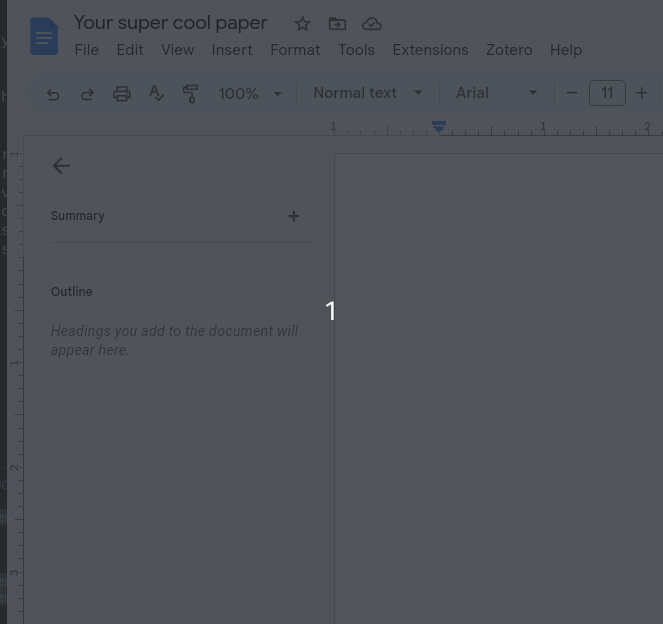Open the Google Docs home icon
The image size is (663, 624).
click(44, 36)
